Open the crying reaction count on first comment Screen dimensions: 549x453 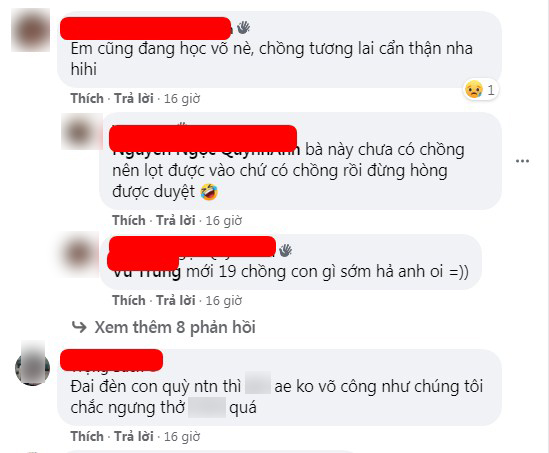(480, 90)
